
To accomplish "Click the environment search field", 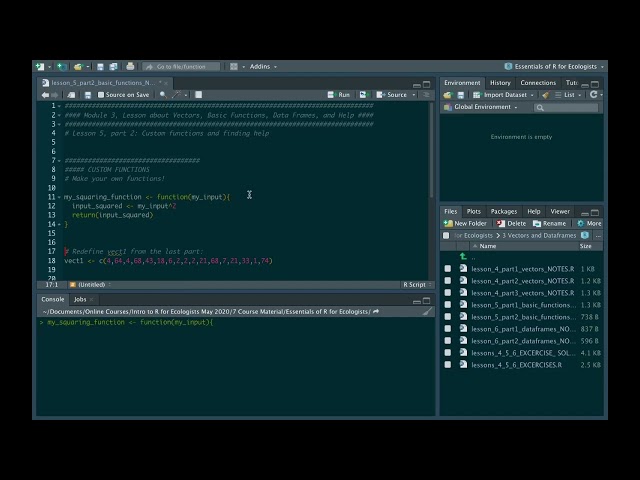I will point(566,107).
